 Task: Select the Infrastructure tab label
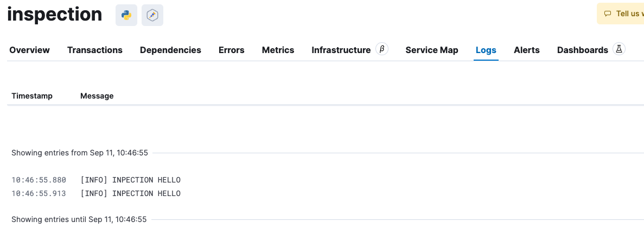[x=341, y=50]
